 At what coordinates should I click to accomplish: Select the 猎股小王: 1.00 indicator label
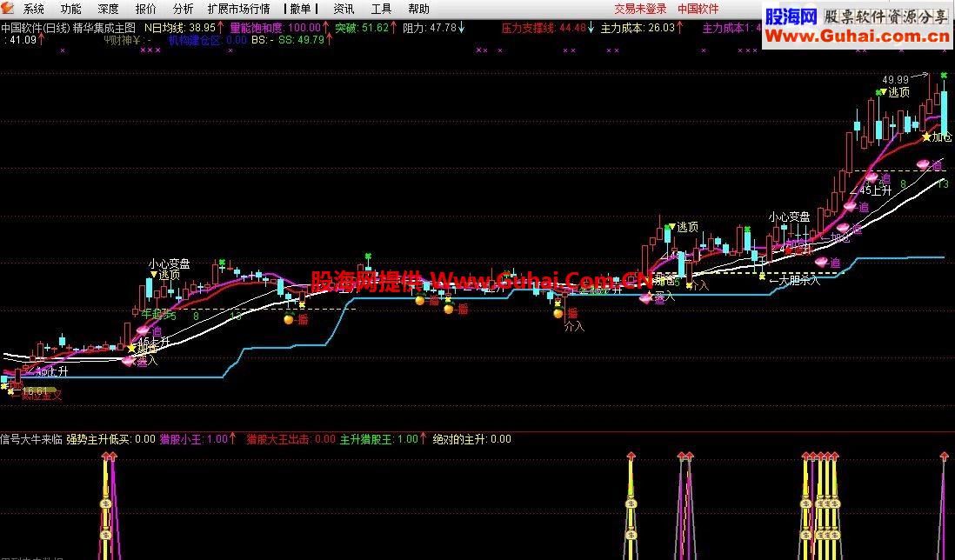coord(193,439)
